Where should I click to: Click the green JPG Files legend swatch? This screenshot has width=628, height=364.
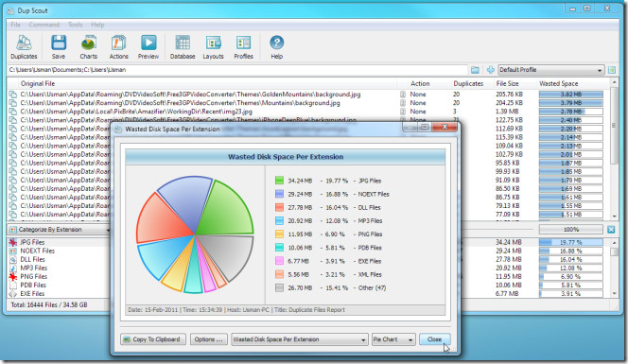pos(279,181)
